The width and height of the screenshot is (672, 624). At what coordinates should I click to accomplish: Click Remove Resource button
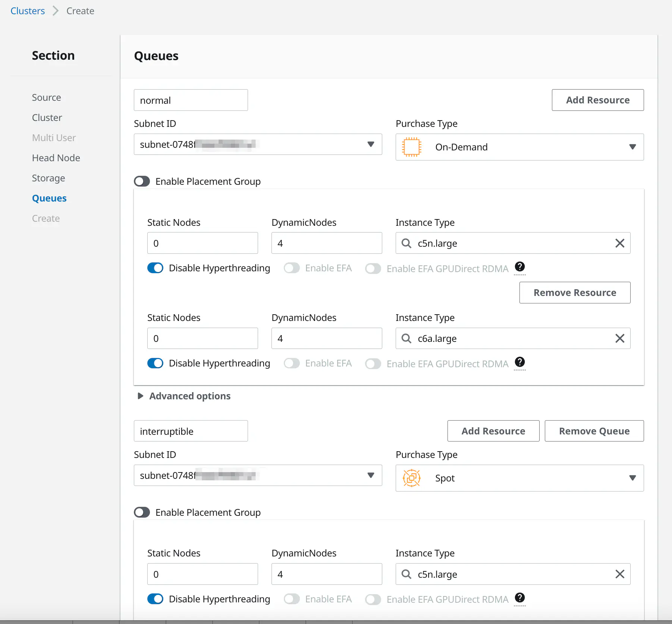pos(575,293)
